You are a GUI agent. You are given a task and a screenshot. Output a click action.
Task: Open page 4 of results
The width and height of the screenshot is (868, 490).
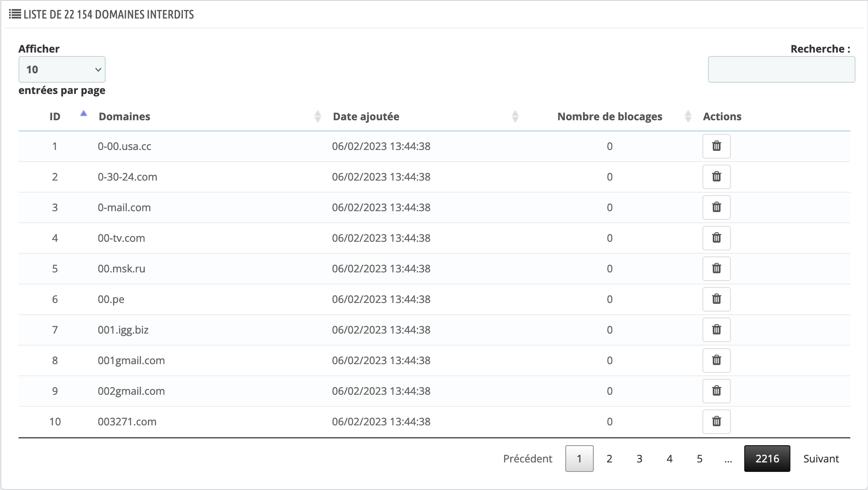669,459
